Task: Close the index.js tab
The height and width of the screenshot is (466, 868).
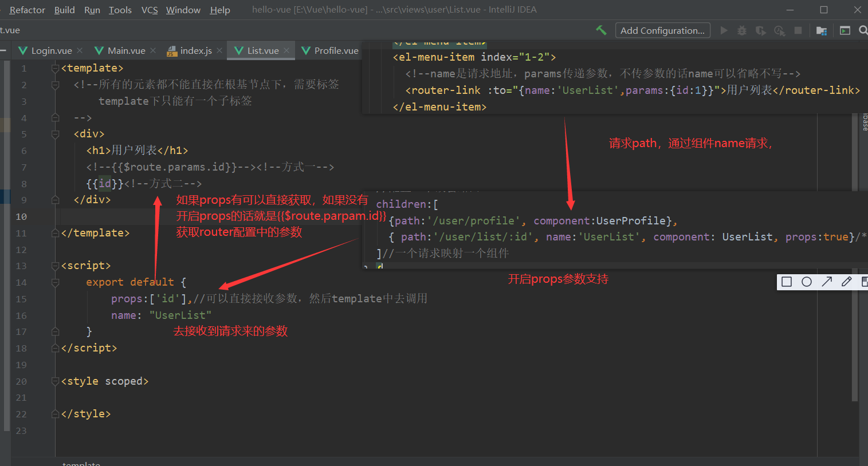Action: pos(219,50)
